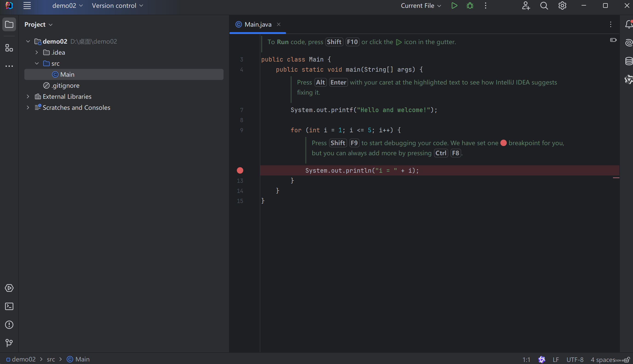Open the Current File run configuration dropdown
Viewport: 633px width, 364px height.
tap(421, 6)
